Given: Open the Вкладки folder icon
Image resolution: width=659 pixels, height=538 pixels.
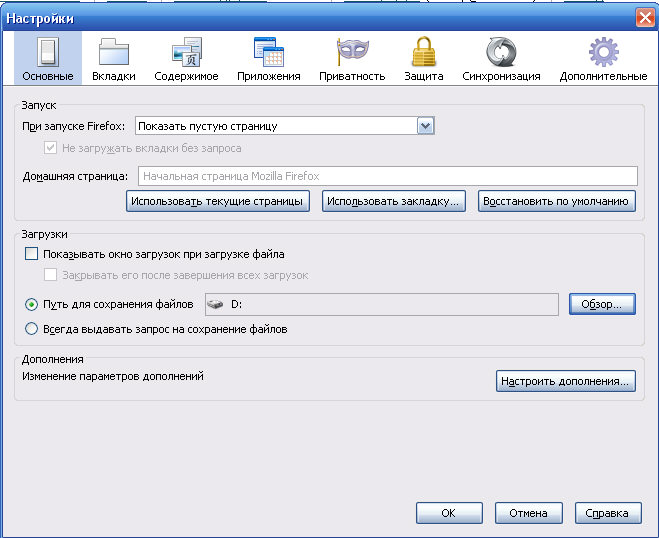Looking at the screenshot, I should point(113,52).
